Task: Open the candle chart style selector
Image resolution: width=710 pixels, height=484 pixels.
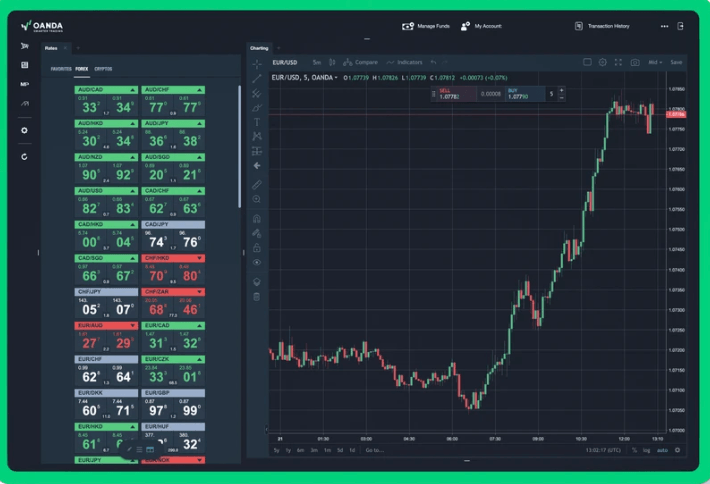Action: (x=332, y=62)
